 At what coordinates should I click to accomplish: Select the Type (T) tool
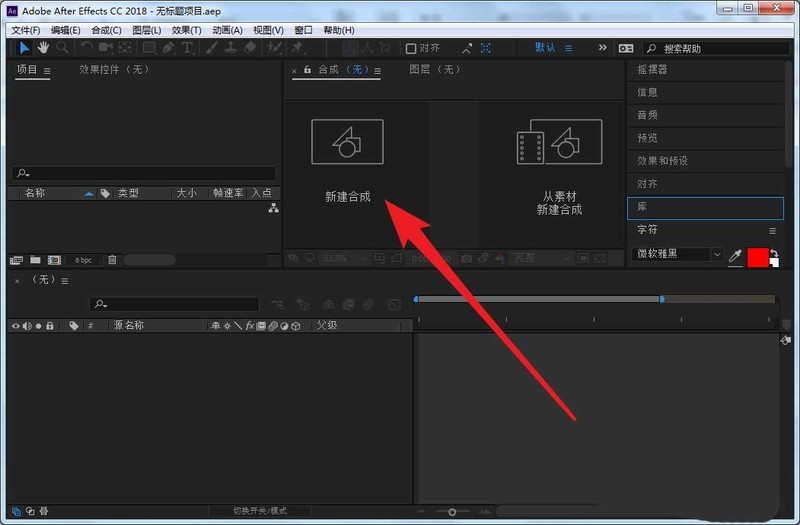(187, 48)
